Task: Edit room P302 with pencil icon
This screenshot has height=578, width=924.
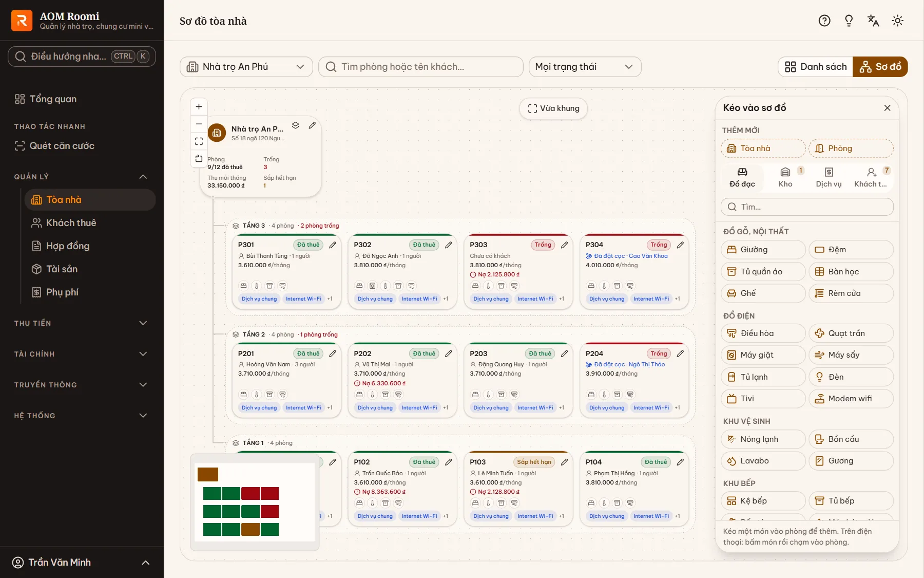Action: [449, 245]
